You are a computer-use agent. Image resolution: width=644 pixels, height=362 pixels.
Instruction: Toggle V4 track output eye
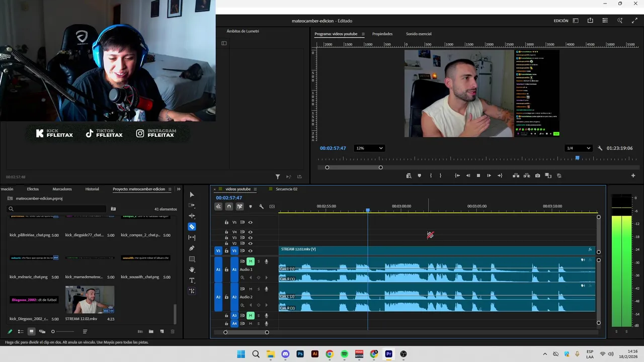pos(251,232)
